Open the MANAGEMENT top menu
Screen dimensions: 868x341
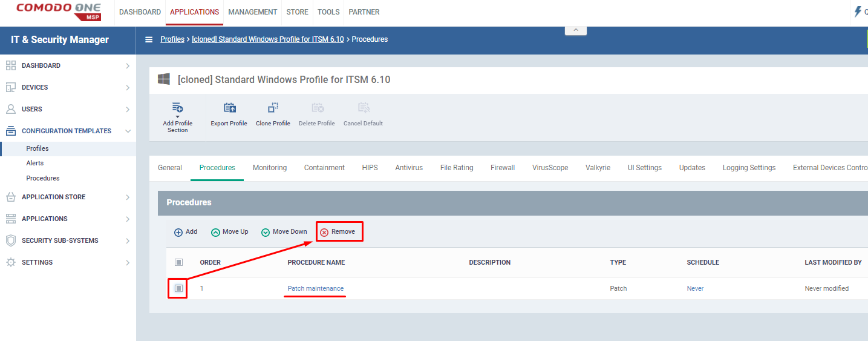253,12
